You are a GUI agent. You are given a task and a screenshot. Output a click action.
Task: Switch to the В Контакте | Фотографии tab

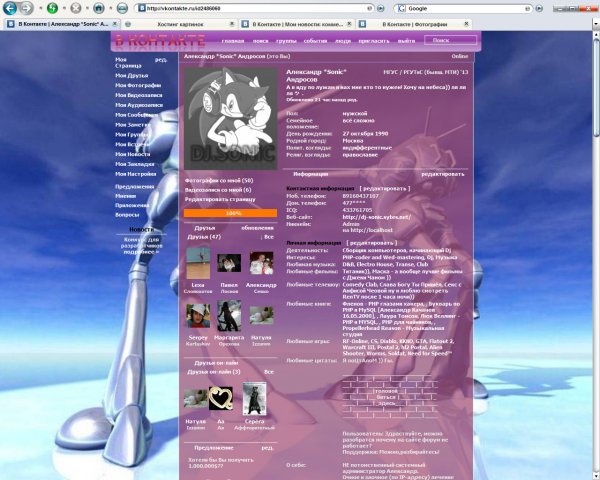[414, 24]
